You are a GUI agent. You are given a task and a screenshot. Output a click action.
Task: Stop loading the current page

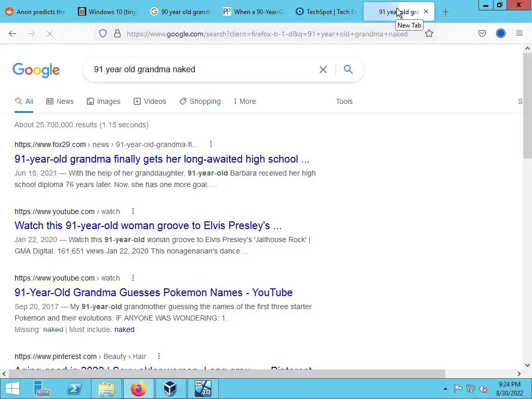(x=49, y=34)
